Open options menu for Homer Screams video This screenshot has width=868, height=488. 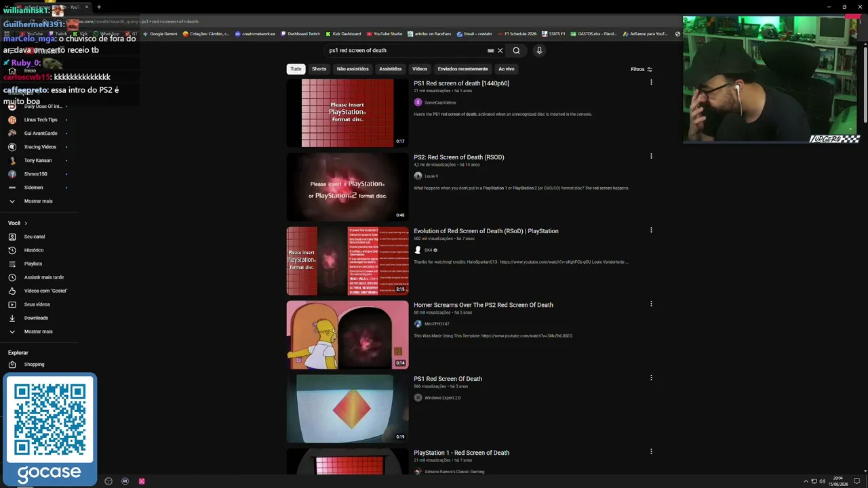click(651, 304)
